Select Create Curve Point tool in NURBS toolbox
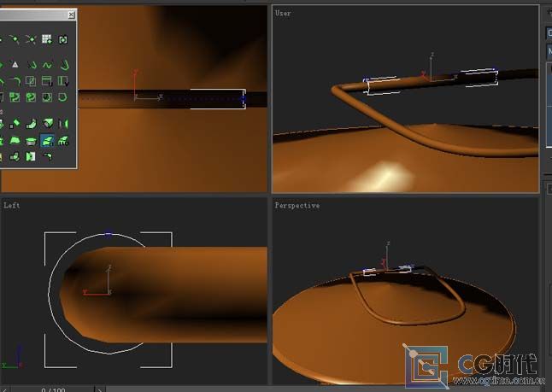 14,39
